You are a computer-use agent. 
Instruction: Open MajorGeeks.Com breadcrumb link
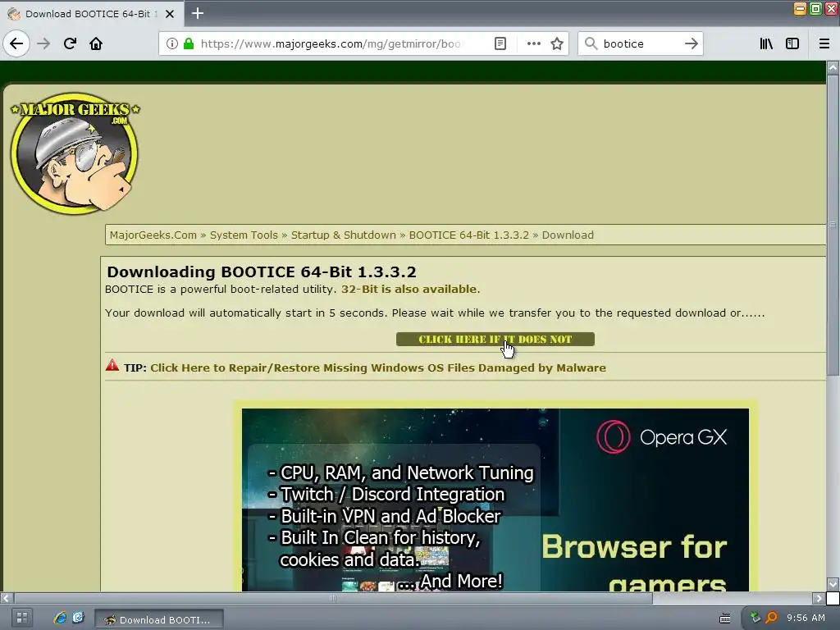coord(153,235)
